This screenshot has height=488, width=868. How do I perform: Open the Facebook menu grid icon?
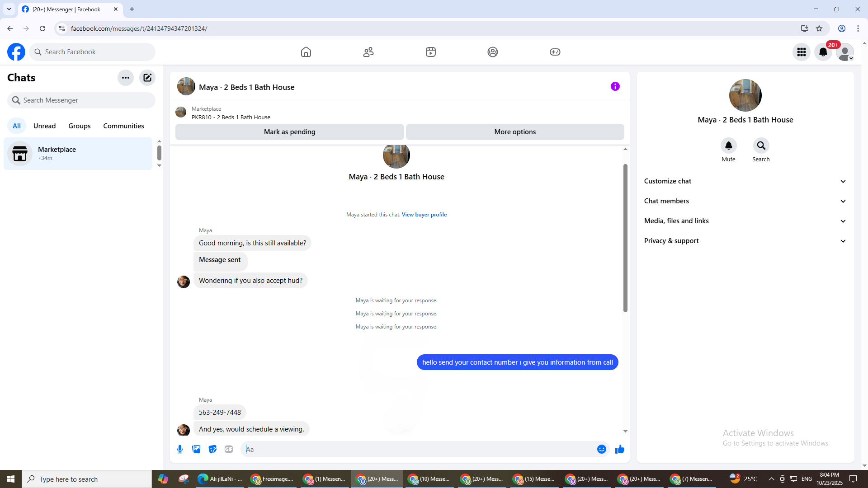[x=802, y=52]
